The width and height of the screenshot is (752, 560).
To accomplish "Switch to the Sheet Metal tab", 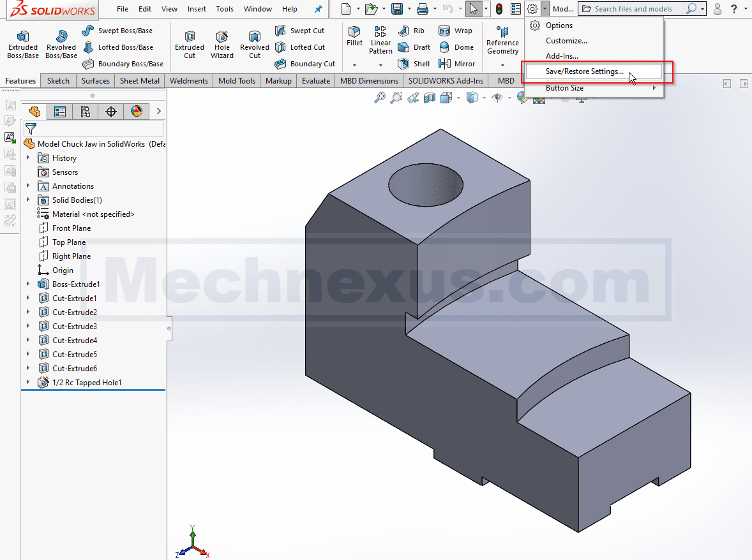I will click(x=140, y=81).
